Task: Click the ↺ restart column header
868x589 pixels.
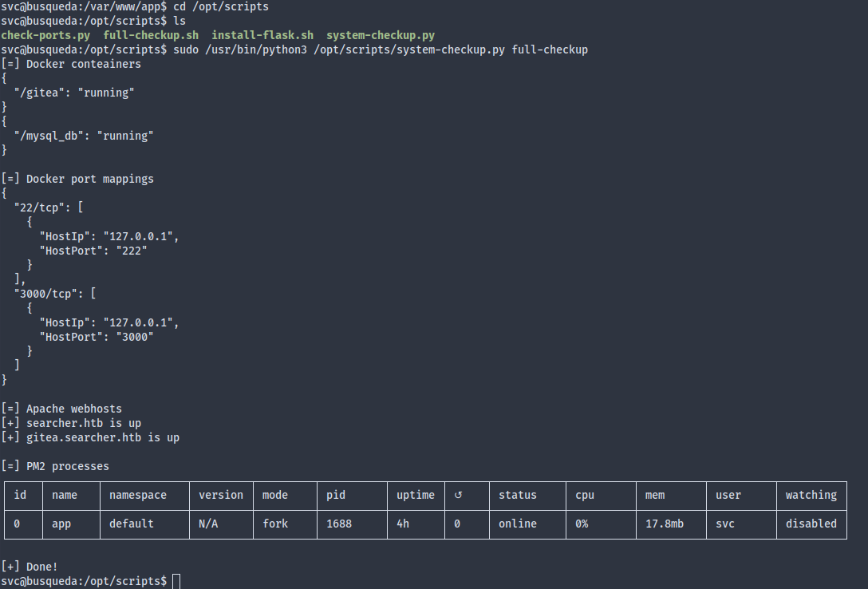Action: pos(457,495)
